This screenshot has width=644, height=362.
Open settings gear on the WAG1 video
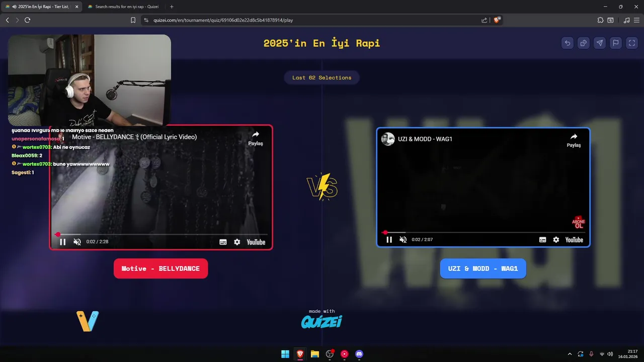(x=556, y=240)
